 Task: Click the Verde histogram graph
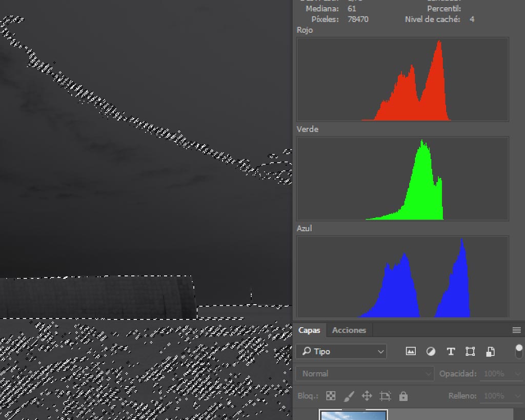pos(402,178)
